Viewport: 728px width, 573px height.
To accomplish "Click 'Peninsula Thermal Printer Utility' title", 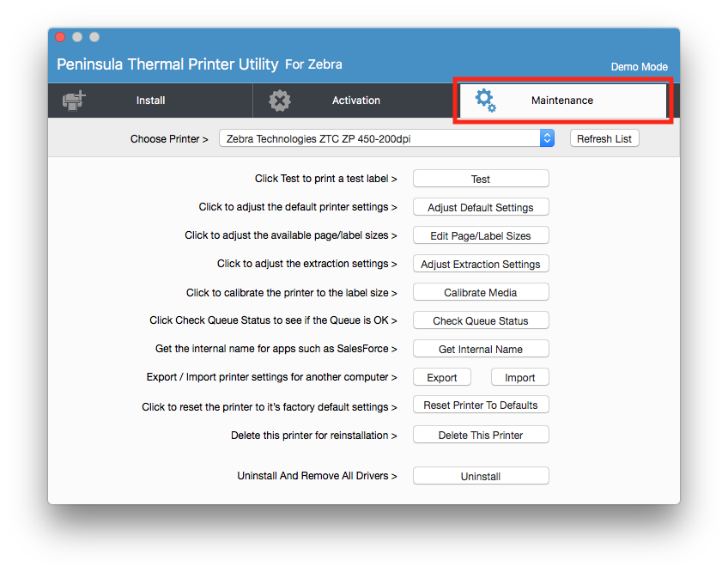I will tap(167, 64).
